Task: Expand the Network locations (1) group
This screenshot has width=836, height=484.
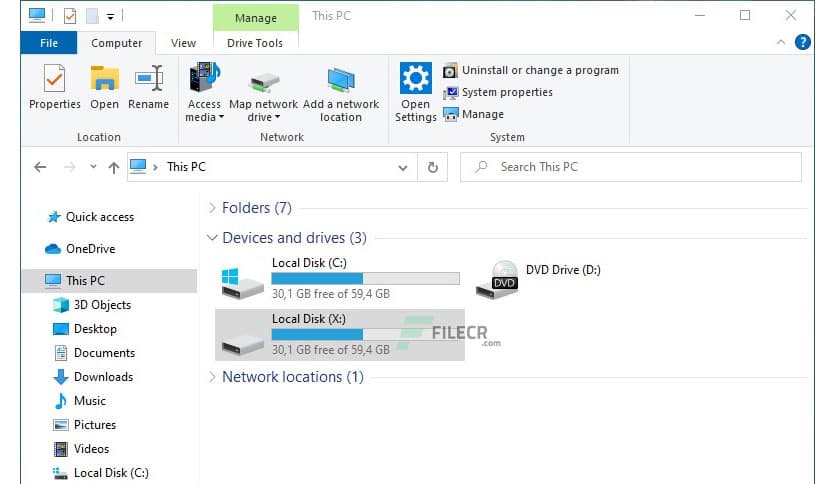Action: (x=212, y=377)
